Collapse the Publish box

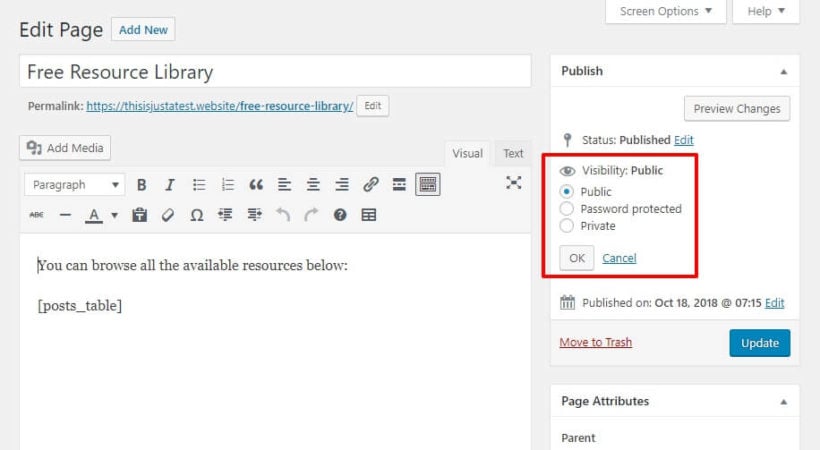point(783,72)
